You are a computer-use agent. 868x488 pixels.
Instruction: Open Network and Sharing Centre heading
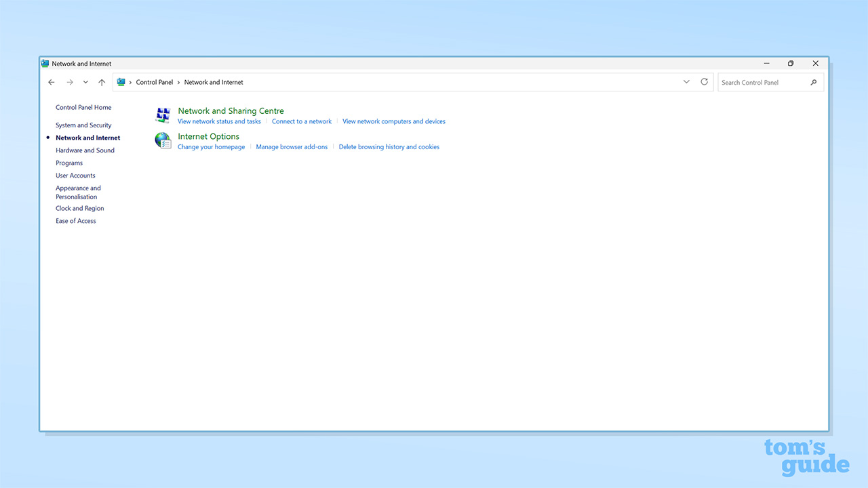pos(231,111)
